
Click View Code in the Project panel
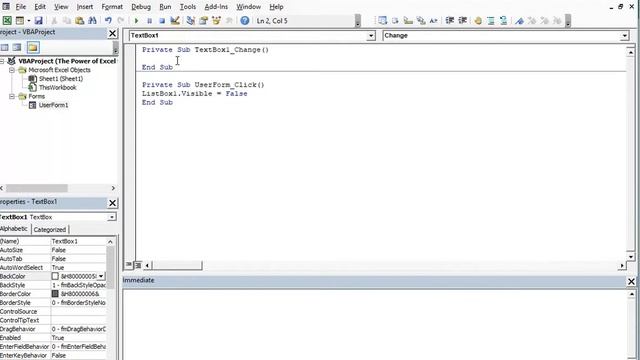[4, 47]
